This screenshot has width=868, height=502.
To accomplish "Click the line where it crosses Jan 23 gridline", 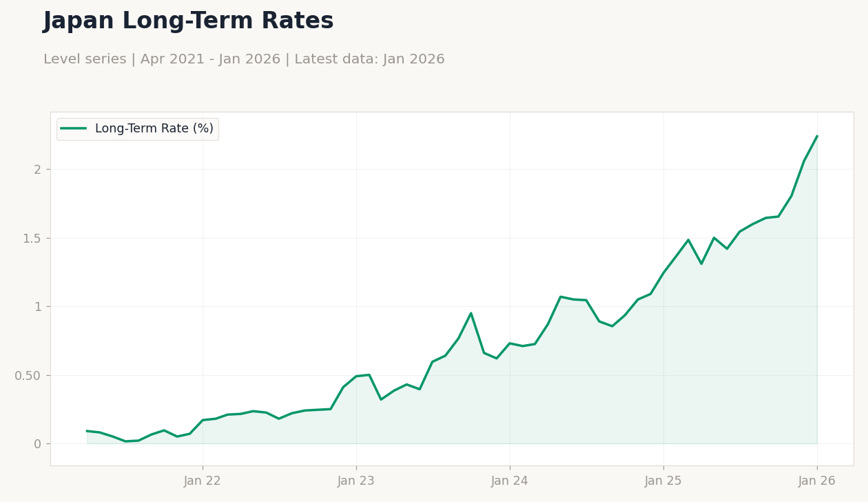I will (x=356, y=376).
